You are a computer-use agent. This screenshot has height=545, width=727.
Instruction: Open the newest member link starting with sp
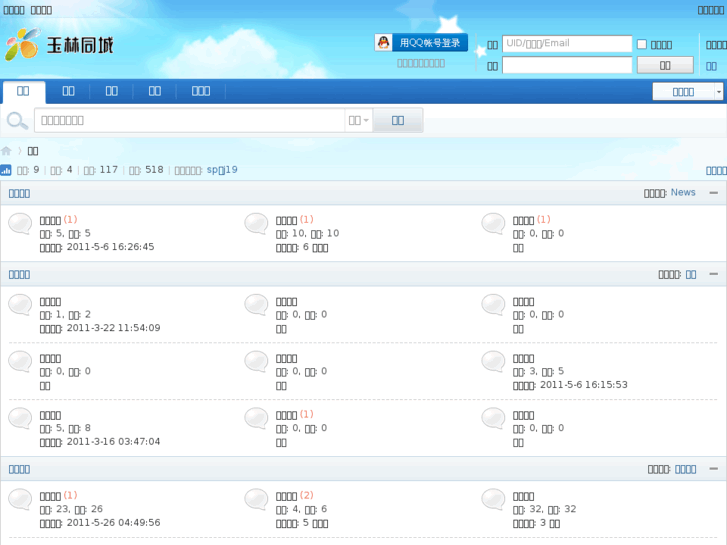click(x=222, y=170)
